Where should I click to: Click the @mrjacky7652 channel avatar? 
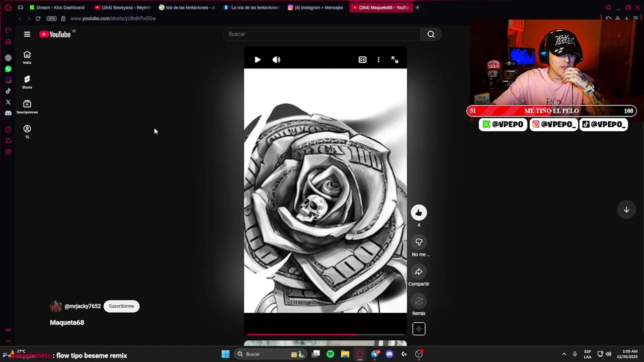tap(56, 306)
